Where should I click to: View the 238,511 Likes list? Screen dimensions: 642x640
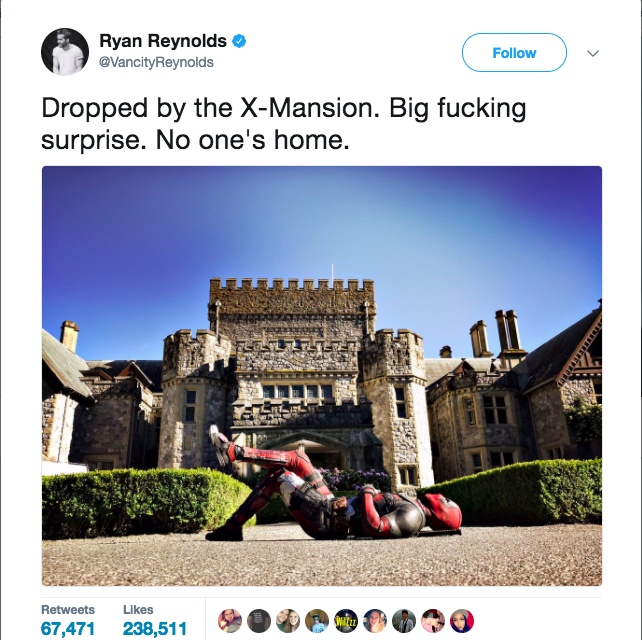tap(155, 629)
